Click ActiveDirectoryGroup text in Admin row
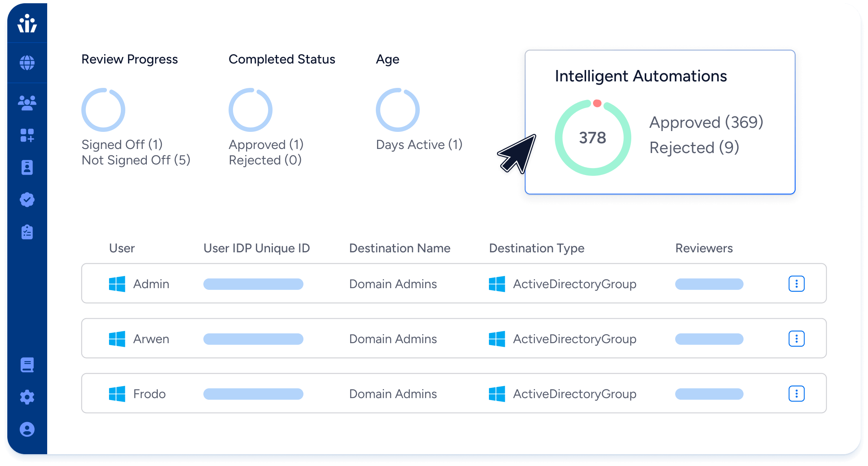Viewport: 868px width, 466px height. click(575, 284)
